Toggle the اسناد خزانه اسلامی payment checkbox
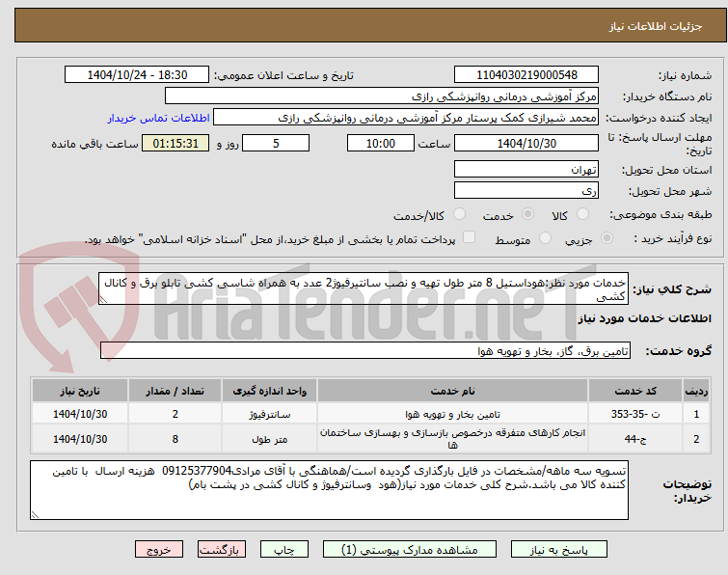Screen dimensions: 728x575 pyautogui.click(x=470, y=237)
